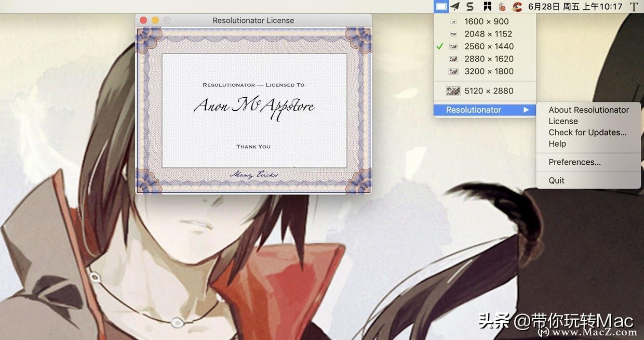Click the thumbnail icon beside 2880 × 1620
Image resolution: width=644 pixels, height=340 pixels.
click(453, 59)
